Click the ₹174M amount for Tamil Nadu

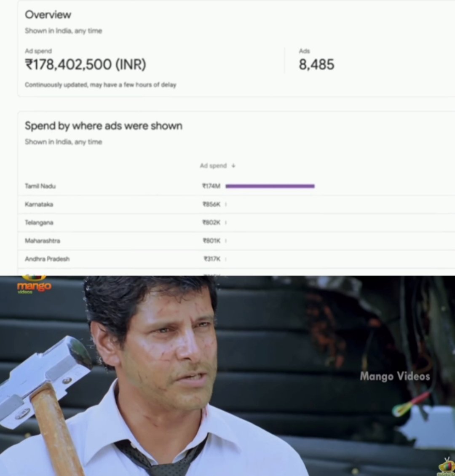click(211, 186)
